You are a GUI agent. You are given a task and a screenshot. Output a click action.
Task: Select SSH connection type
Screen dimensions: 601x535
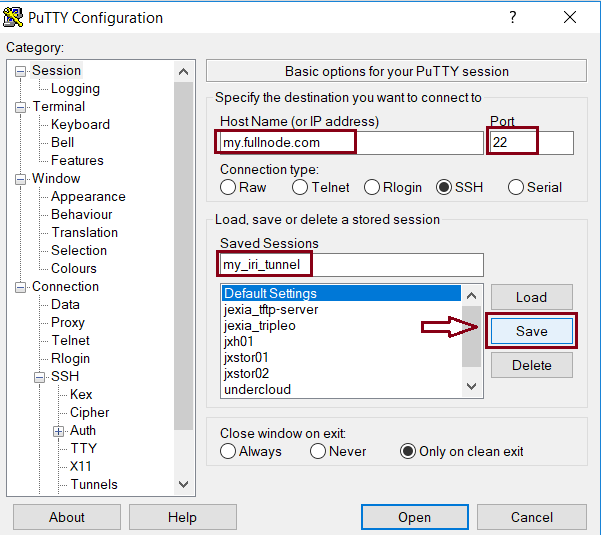pos(444,187)
